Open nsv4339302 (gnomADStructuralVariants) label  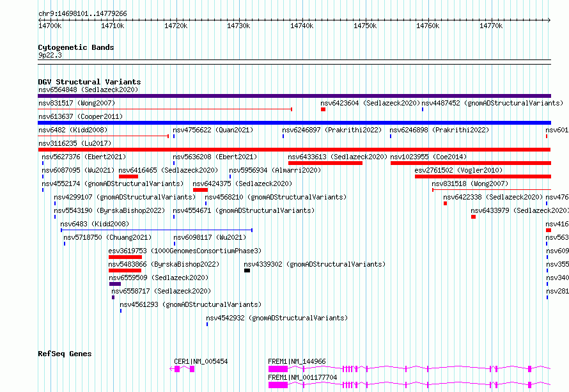pos(315,264)
